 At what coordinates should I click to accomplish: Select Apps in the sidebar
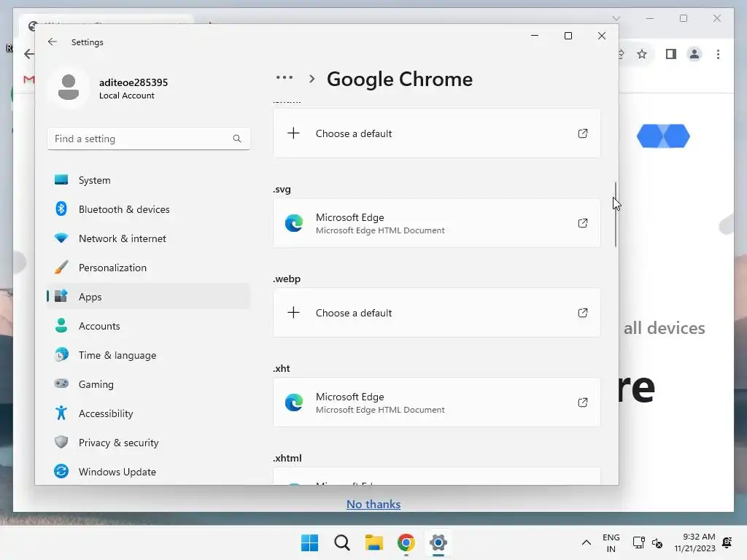(x=149, y=297)
